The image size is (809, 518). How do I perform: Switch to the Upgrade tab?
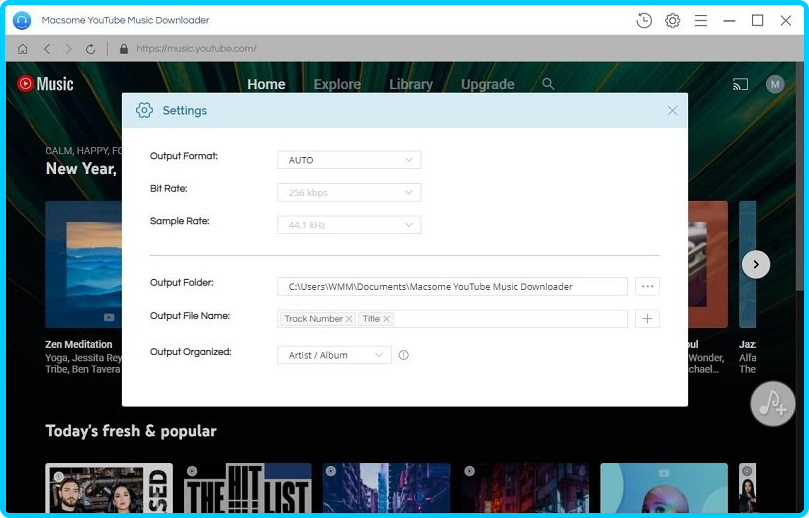(x=488, y=84)
